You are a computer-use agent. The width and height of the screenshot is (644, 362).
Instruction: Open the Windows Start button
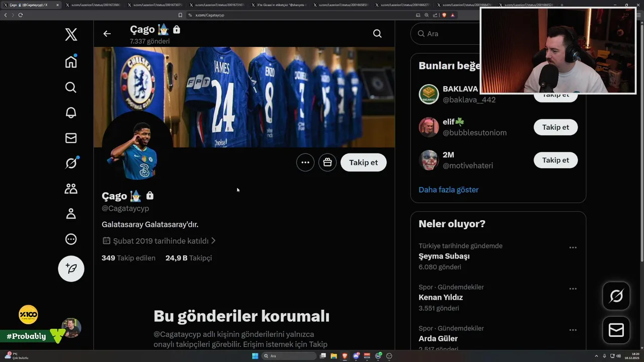(x=255, y=356)
